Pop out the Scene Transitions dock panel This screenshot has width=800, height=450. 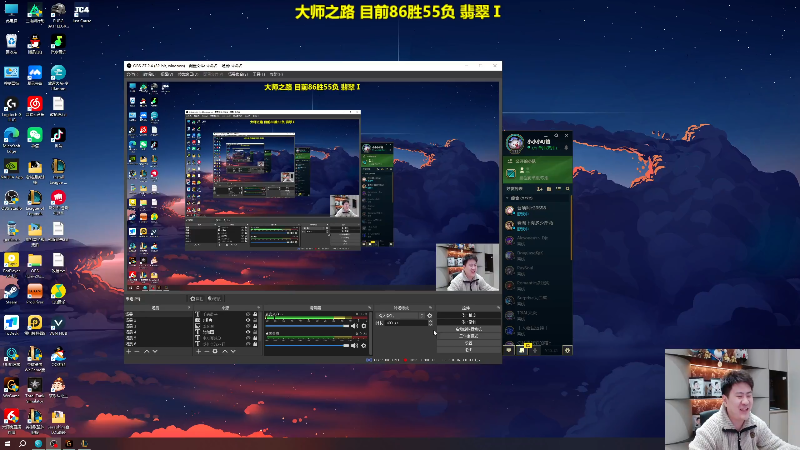point(430,308)
